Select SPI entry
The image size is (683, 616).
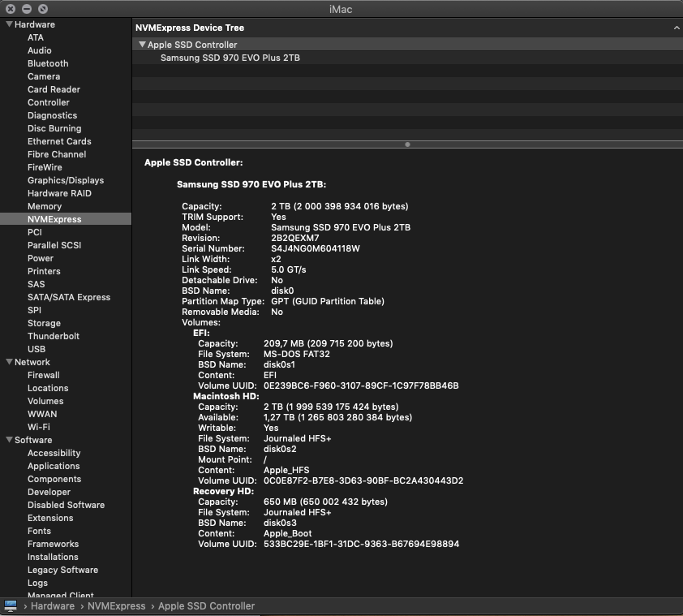[34, 310]
